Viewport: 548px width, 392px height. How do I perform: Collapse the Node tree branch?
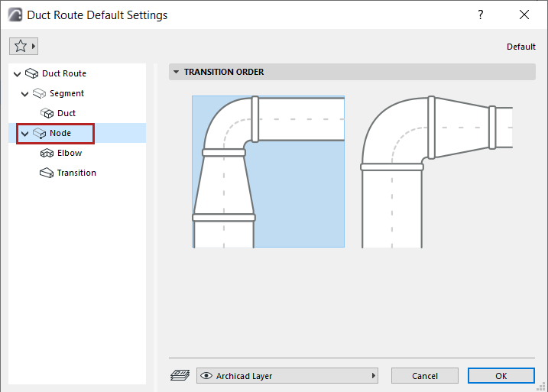25,133
